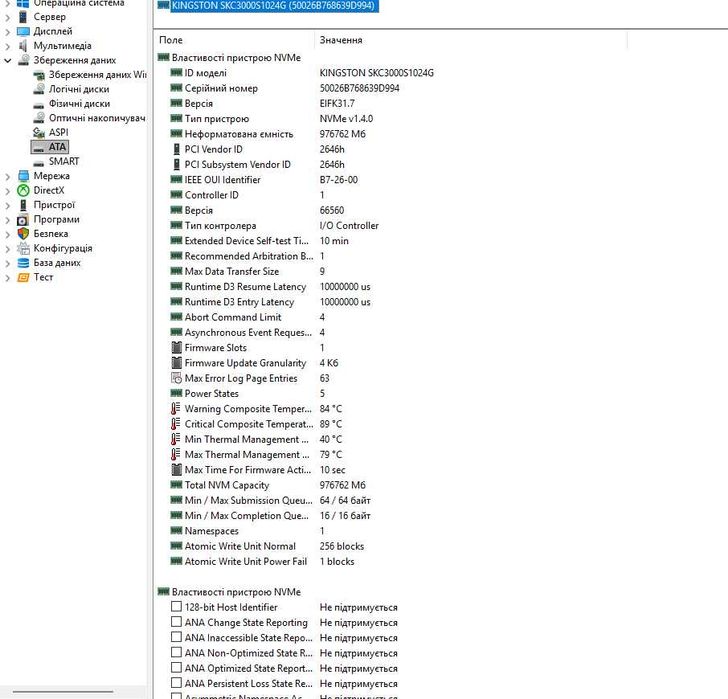
Task: Click the left panel horizontal scrollbar
Action: pyautogui.click(x=63, y=692)
